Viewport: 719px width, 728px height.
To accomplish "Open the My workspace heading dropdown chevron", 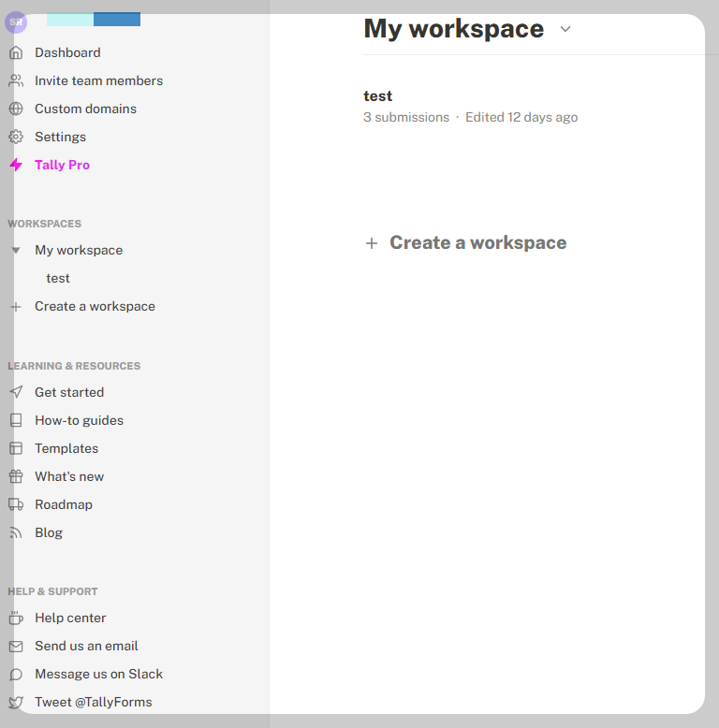I will pyautogui.click(x=565, y=29).
